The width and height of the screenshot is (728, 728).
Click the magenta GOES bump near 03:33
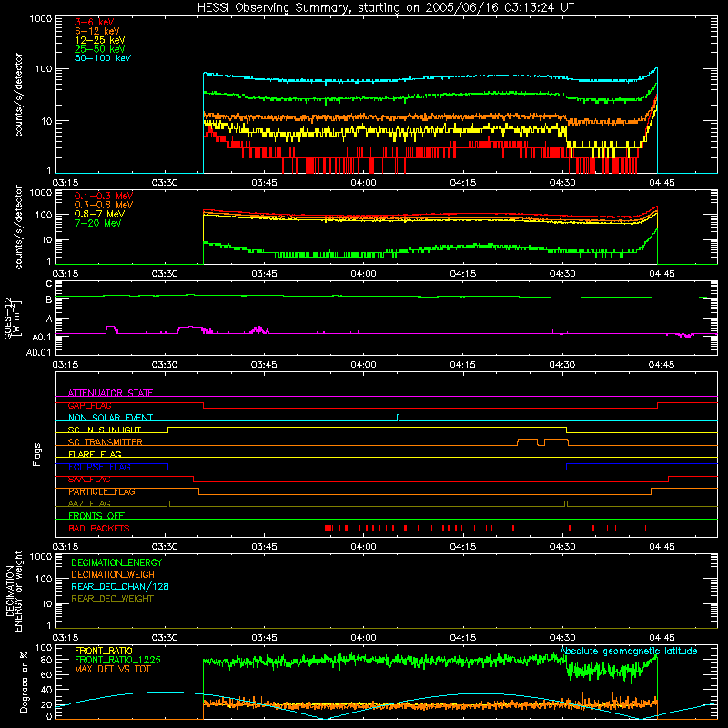[x=190, y=329]
